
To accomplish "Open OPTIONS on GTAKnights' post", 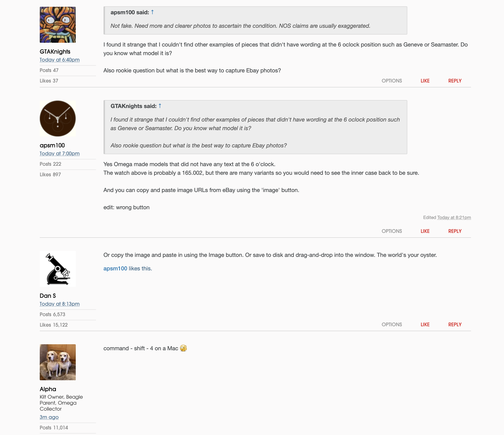I will [392, 81].
